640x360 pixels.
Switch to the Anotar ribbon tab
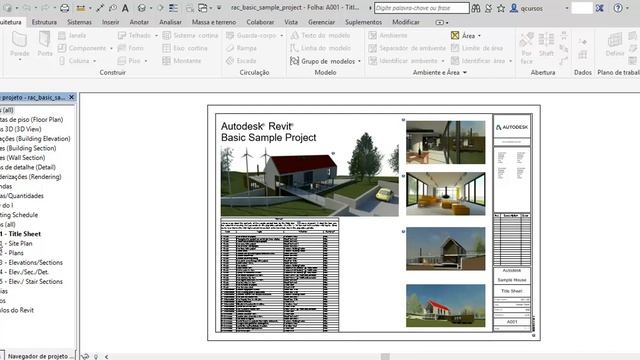(139, 22)
